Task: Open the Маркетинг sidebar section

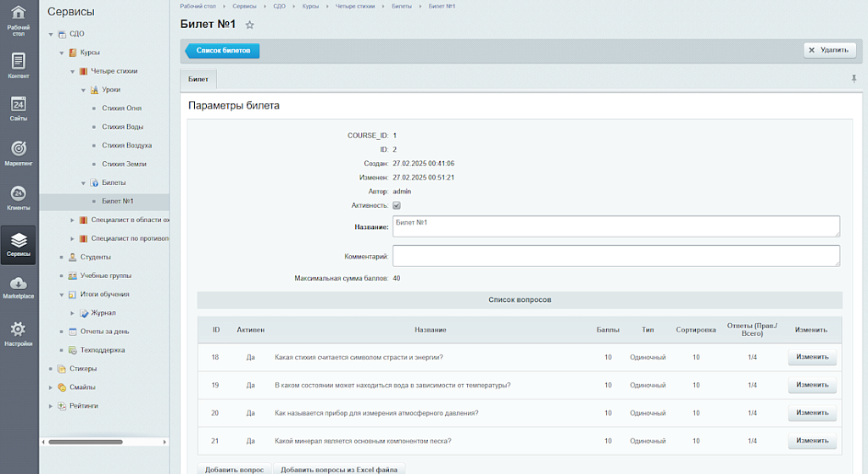Action: (19, 153)
